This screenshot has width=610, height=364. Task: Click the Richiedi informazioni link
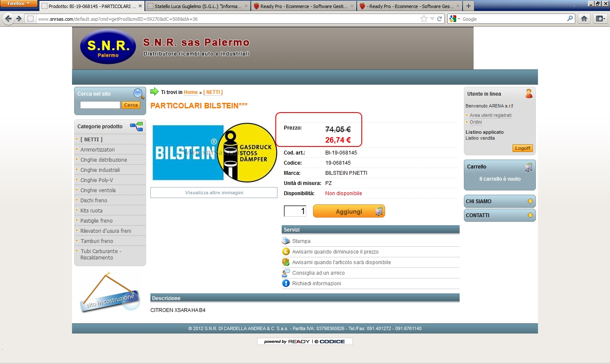(316, 284)
